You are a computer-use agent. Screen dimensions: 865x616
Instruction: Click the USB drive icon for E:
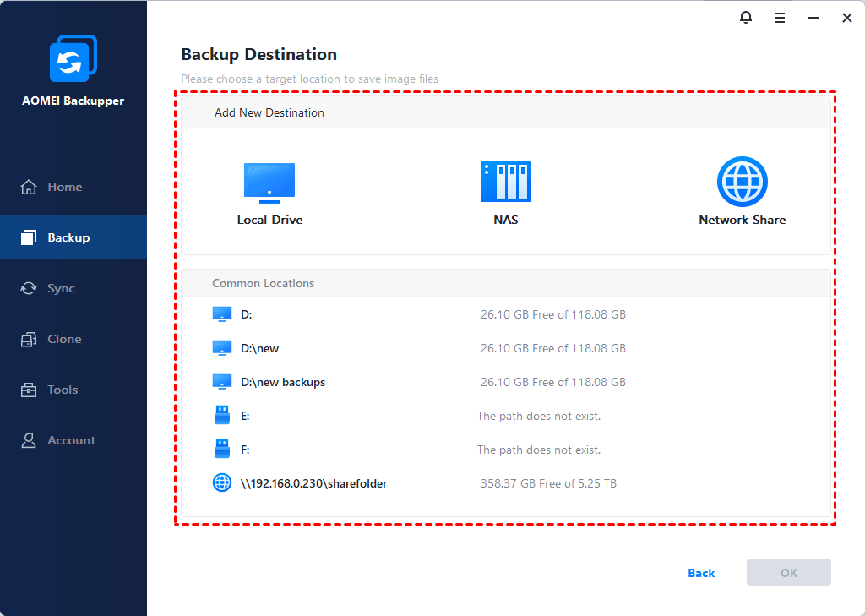pos(221,416)
